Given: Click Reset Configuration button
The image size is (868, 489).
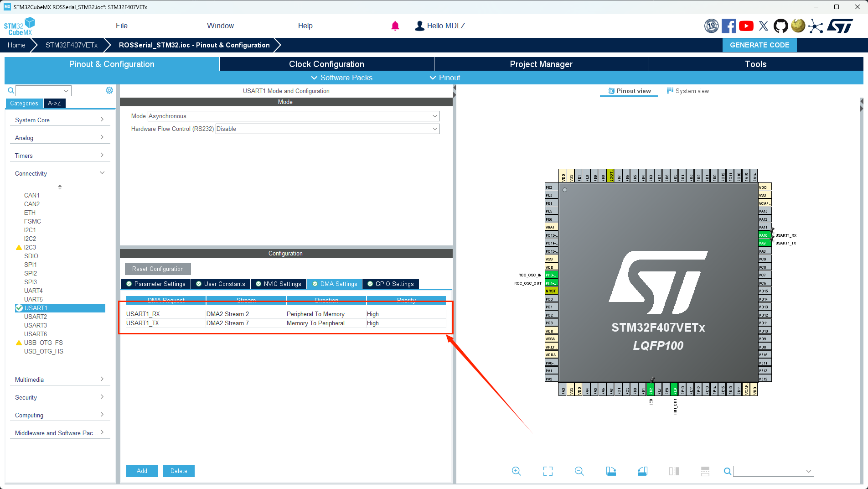Looking at the screenshot, I should pyautogui.click(x=158, y=269).
